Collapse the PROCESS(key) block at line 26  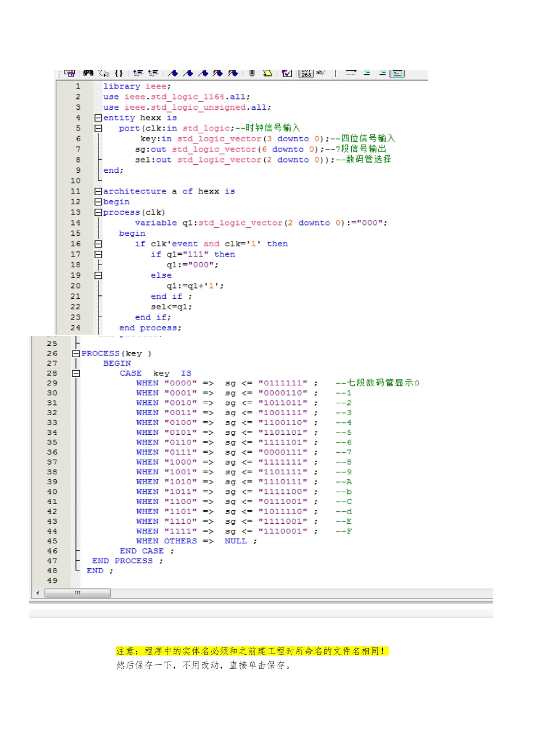tap(76, 354)
